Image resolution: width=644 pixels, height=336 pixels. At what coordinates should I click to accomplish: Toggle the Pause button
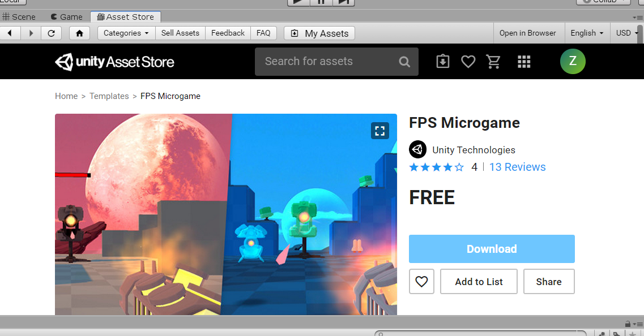click(x=321, y=2)
